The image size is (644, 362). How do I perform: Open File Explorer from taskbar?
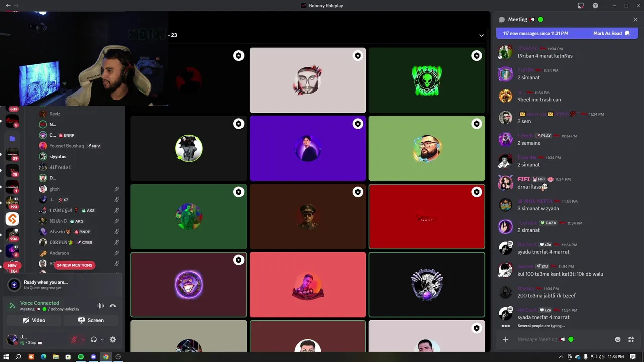coord(56,357)
